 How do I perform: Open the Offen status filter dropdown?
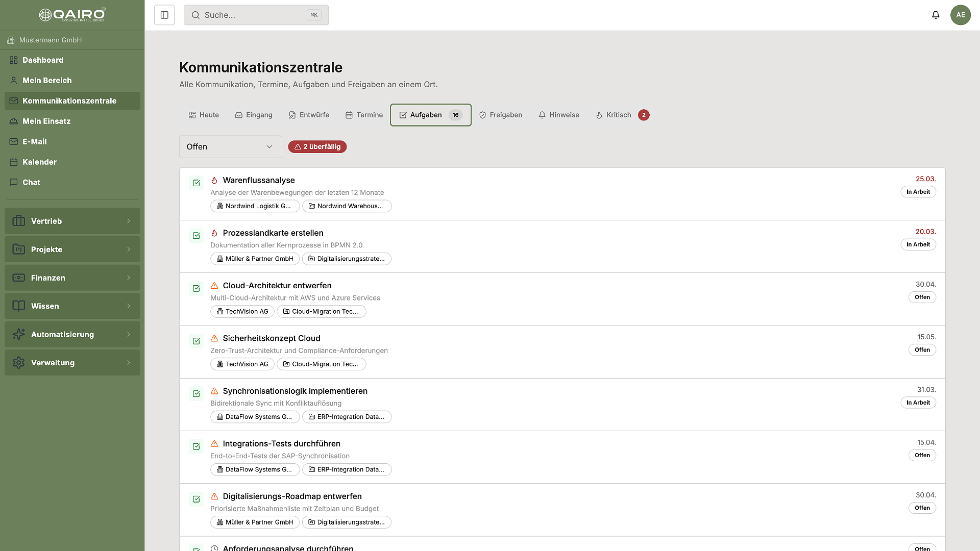click(230, 147)
